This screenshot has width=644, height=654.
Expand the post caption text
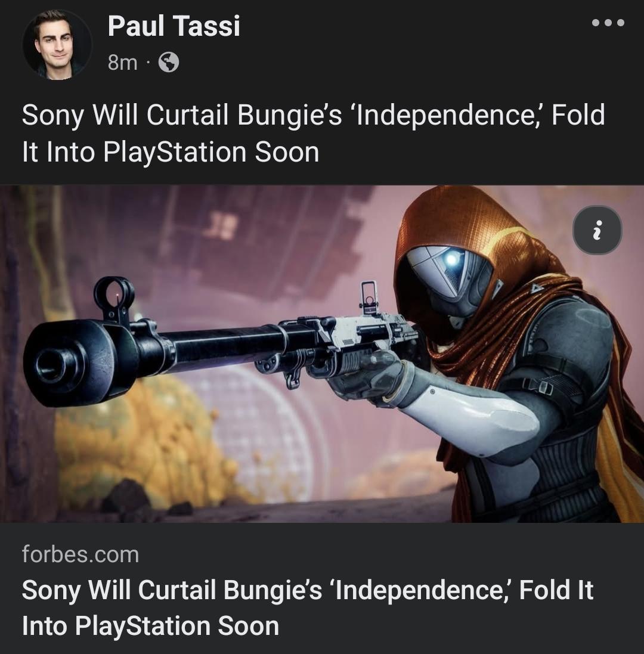tap(313, 133)
